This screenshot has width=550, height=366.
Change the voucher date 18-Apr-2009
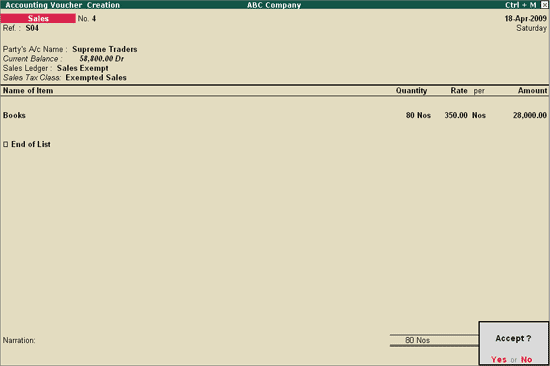coord(525,19)
